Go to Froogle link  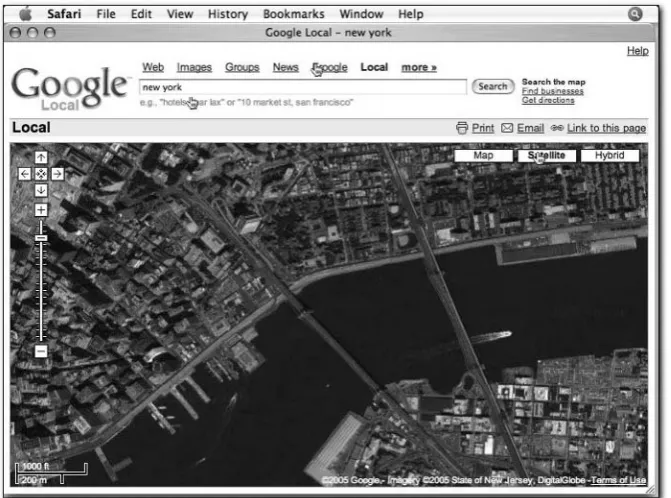click(x=330, y=68)
